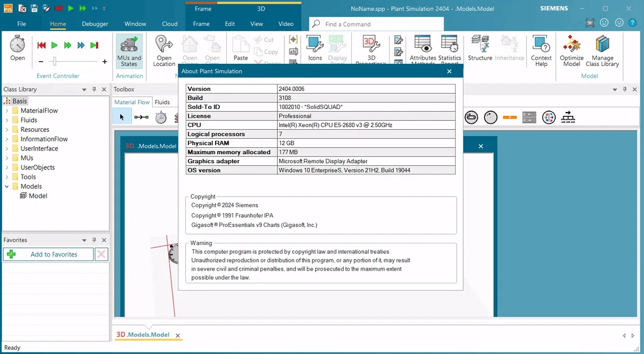Click the MUs and States animation button
The image size is (644, 354).
click(x=129, y=51)
